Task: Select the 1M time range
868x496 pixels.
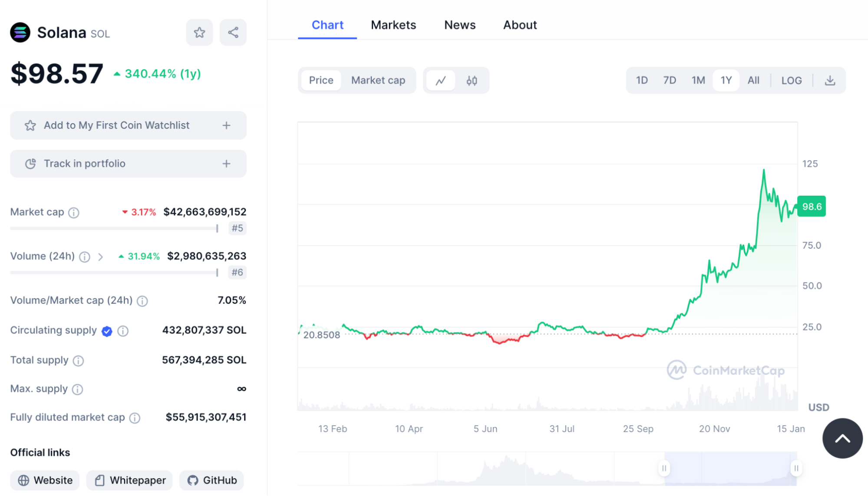Action: pyautogui.click(x=698, y=80)
